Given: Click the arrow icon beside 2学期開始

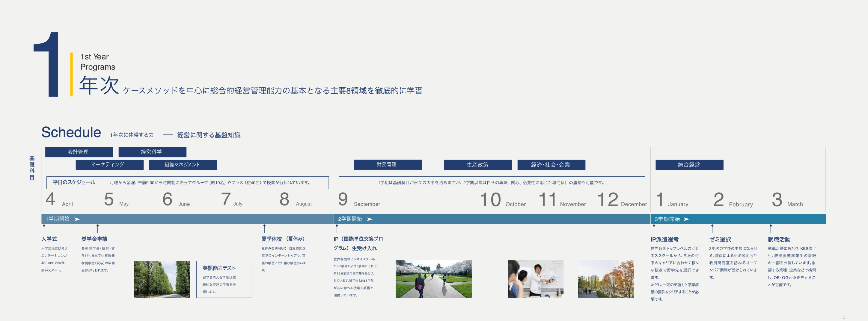Looking at the screenshot, I should click(x=370, y=219).
